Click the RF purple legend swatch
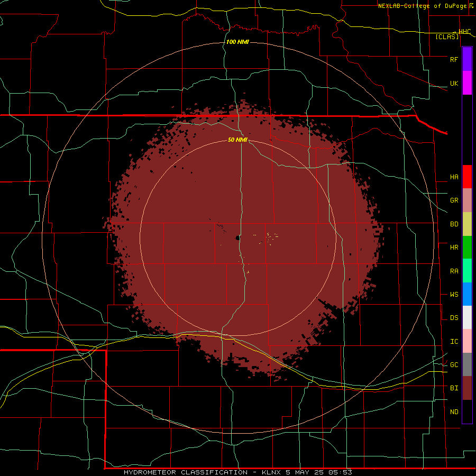This screenshot has height=476, width=476. pyautogui.click(x=467, y=59)
